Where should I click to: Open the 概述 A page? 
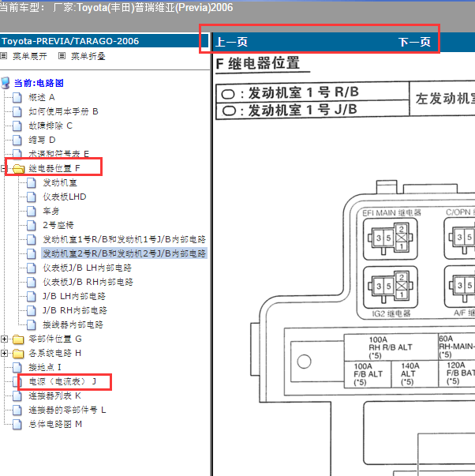coord(42,97)
